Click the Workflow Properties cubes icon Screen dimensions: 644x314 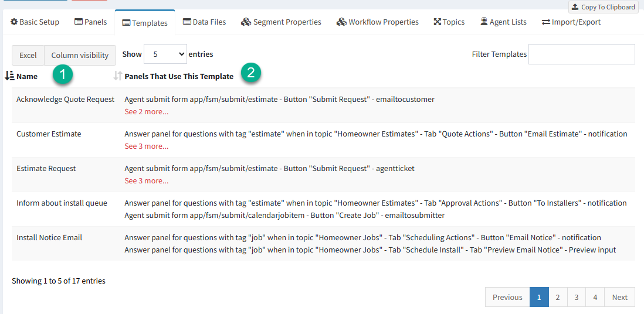tap(341, 22)
